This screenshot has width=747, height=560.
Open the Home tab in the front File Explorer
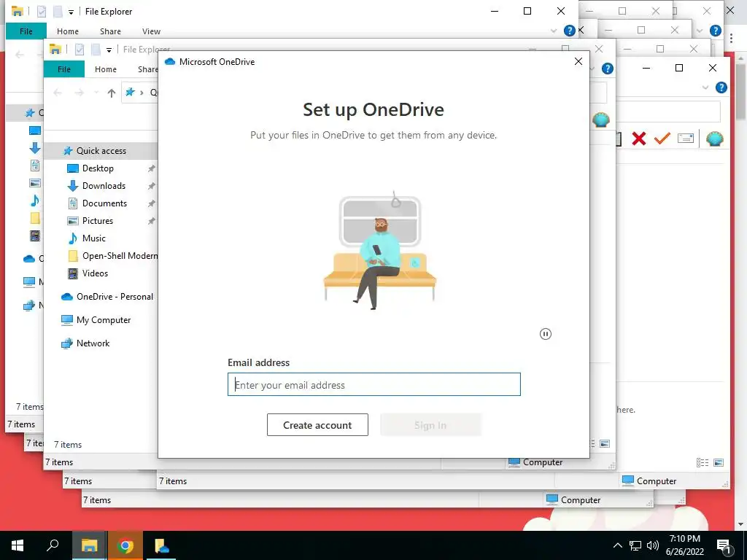point(105,69)
